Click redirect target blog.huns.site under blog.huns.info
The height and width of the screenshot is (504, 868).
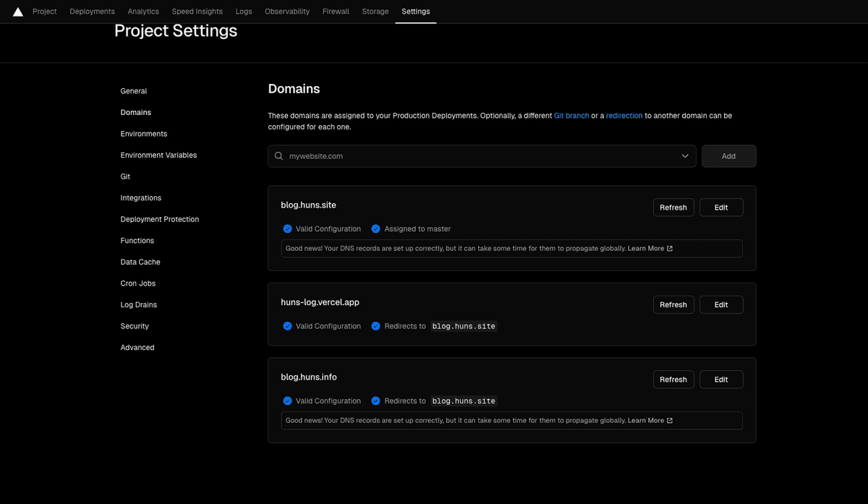pos(464,401)
